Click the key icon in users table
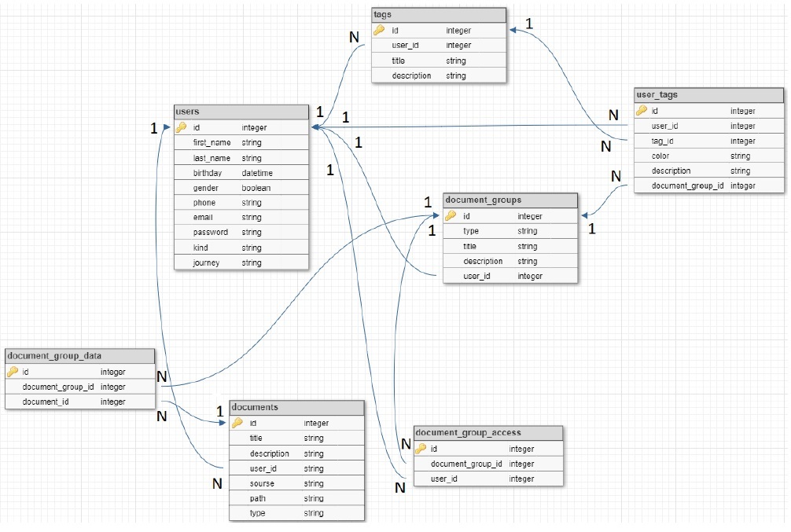Image resolution: width=791 pixels, height=532 pixels. [181, 127]
